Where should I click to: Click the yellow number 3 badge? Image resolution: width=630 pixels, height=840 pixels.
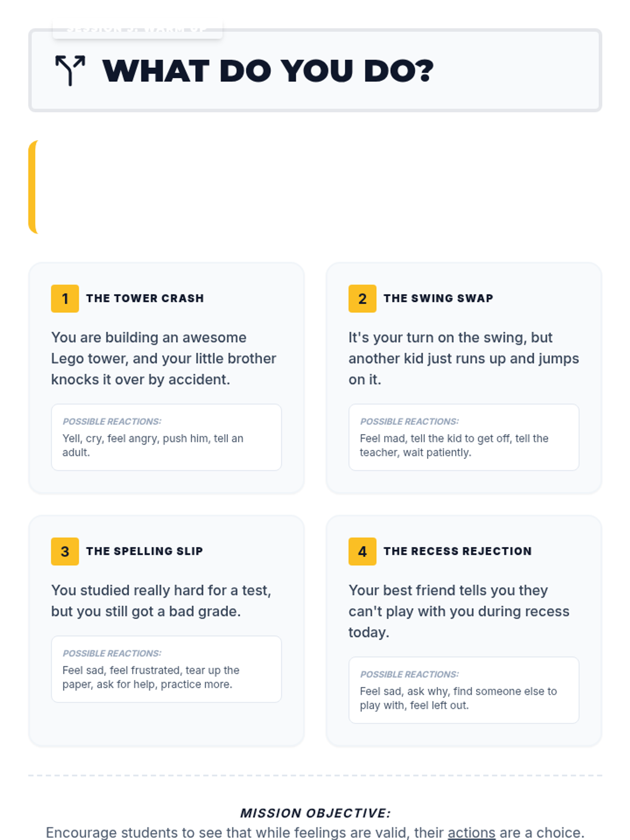click(x=65, y=551)
